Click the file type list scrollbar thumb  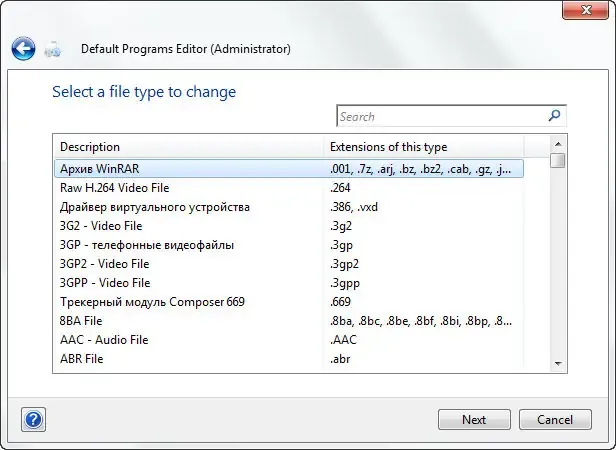[x=557, y=160]
